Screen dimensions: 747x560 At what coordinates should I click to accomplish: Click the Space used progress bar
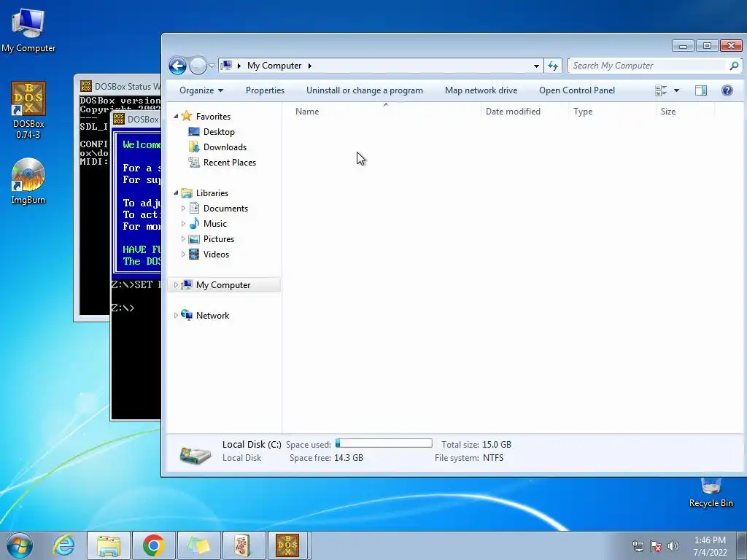(384, 443)
